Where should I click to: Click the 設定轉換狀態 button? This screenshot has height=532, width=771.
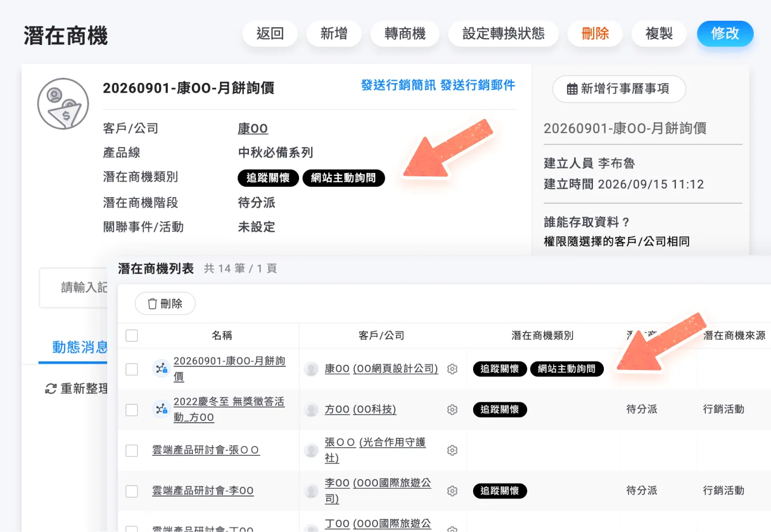click(x=504, y=33)
